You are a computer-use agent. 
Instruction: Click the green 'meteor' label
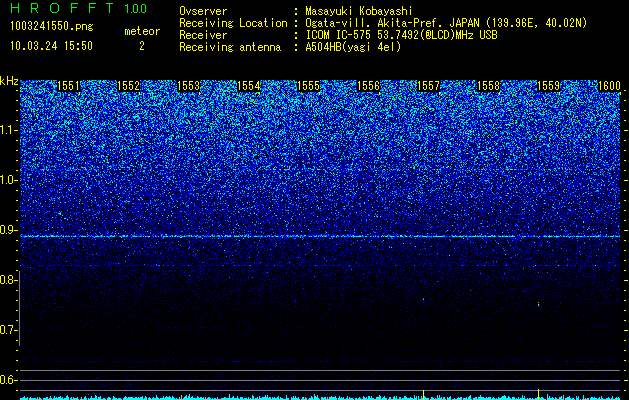142,31
